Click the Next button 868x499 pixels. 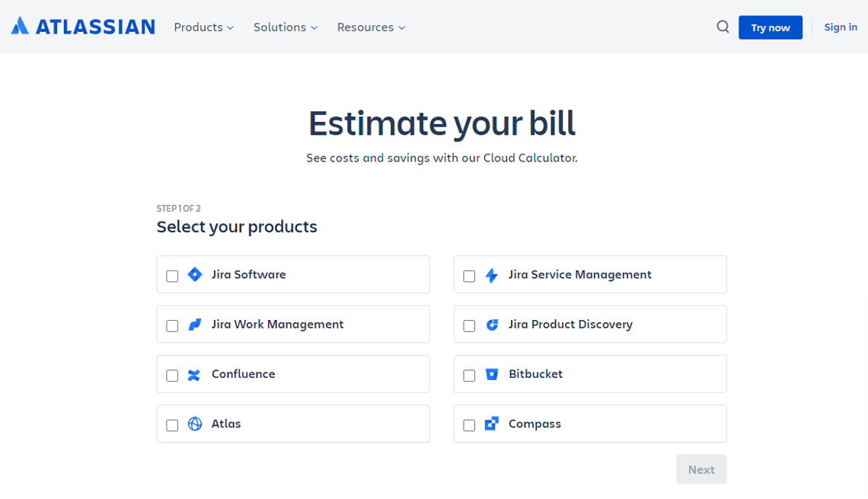tap(700, 469)
